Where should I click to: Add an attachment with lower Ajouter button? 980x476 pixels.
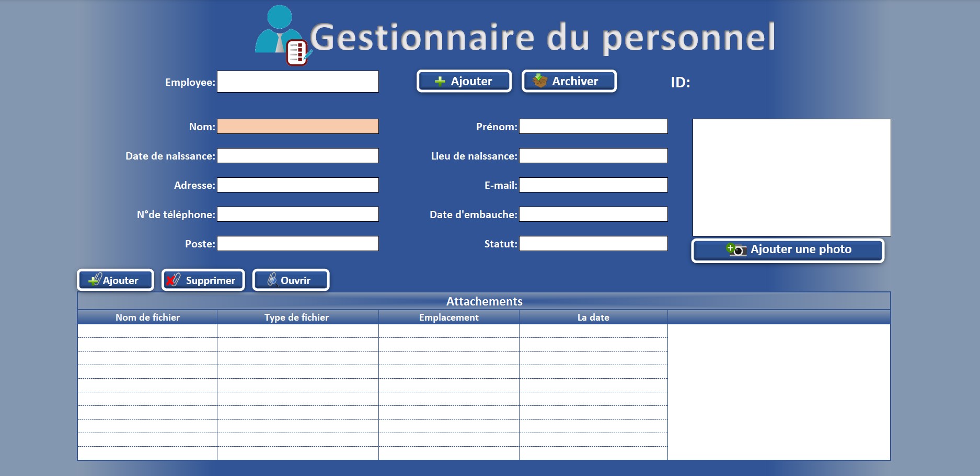pyautogui.click(x=116, y=280)
